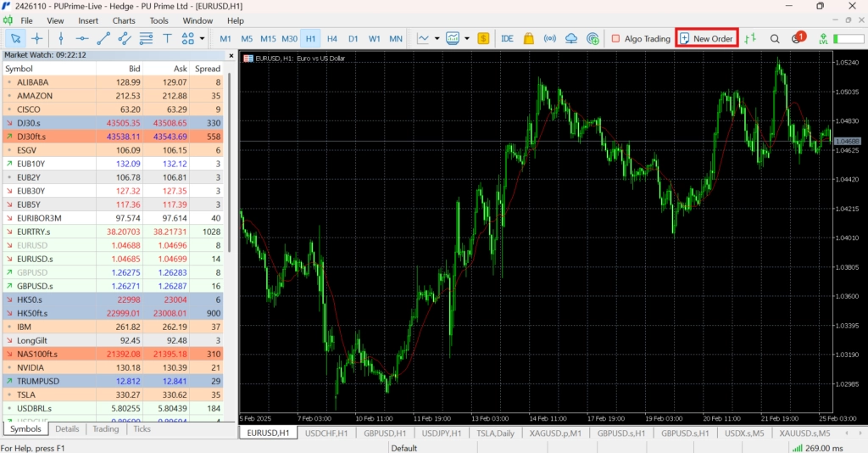Click the DJ30ft.s symbol row
Screen dimensions: 868x453
click(x=113, y=137)
